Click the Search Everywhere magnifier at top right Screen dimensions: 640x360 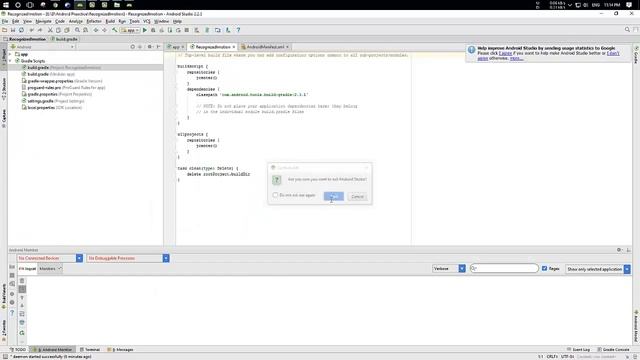coord(627,30)
